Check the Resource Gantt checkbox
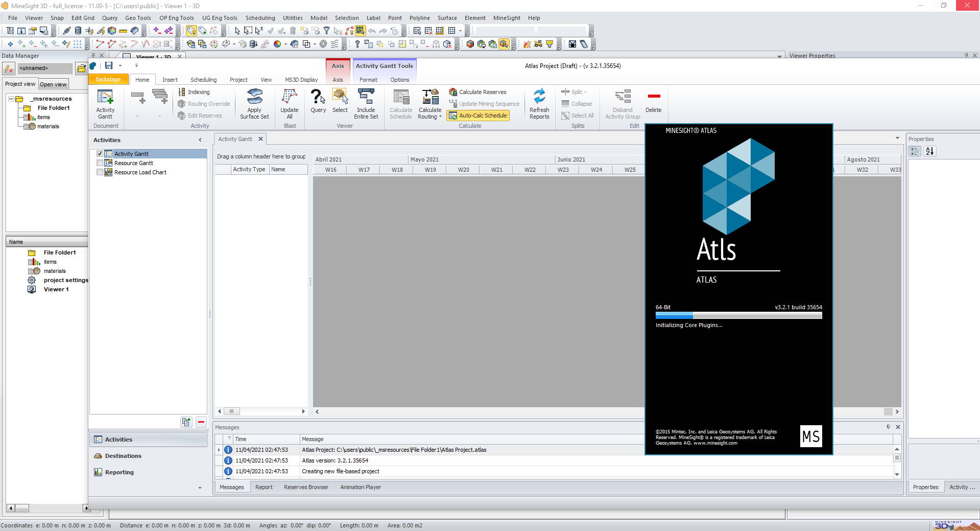Screen dimensions: 980x531 (100, 163)
